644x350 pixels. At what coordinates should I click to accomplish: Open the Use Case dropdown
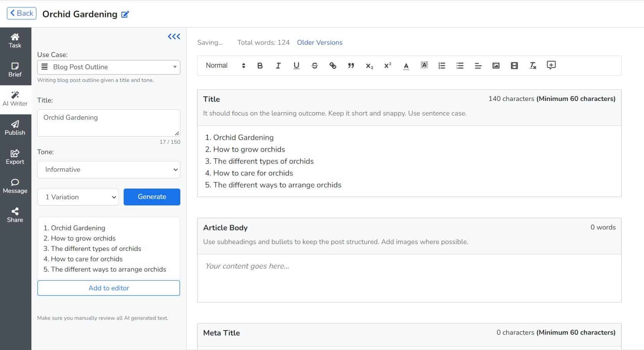tap(109, 67)
